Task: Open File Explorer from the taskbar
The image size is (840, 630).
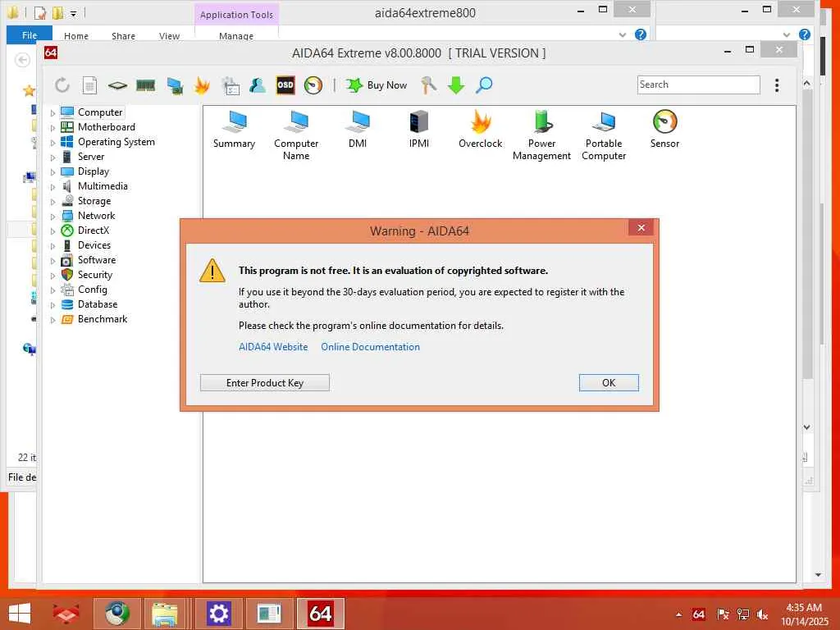Action: pyautogui.click(x=164, y=614)
